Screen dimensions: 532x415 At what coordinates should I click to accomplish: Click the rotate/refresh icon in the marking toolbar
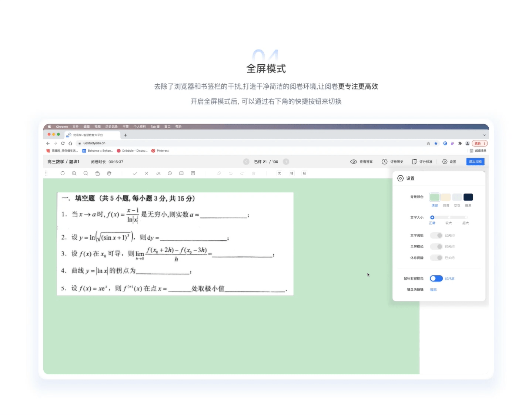pyautogui.click(x=62, y=173)
